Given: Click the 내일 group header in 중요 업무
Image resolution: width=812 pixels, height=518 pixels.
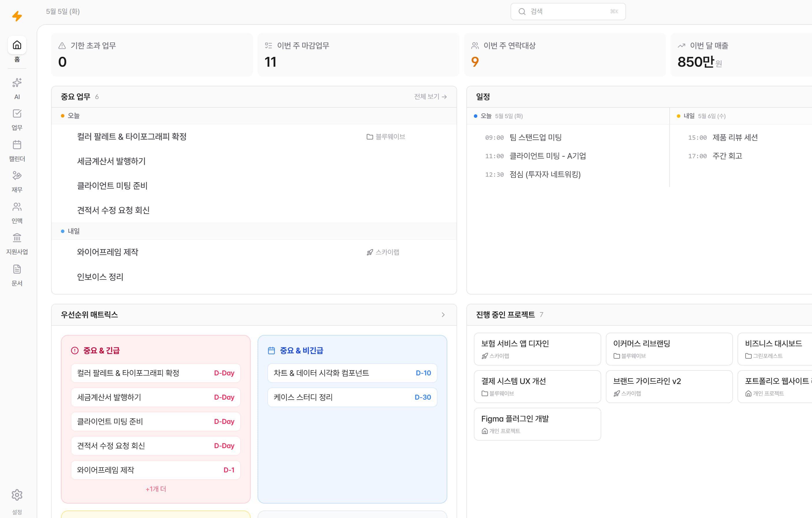Looking at the screenshot, I should click(x=254, y=231).
